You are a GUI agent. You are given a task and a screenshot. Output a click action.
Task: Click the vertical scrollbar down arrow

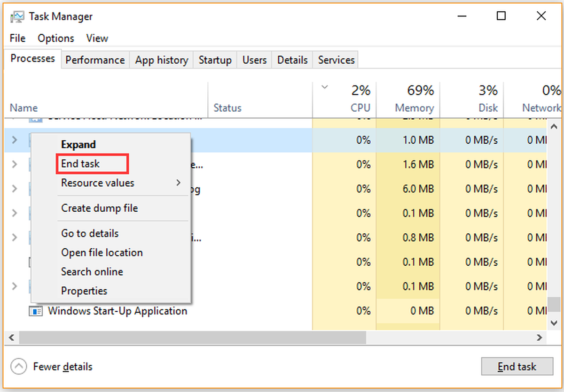(555, 323)
